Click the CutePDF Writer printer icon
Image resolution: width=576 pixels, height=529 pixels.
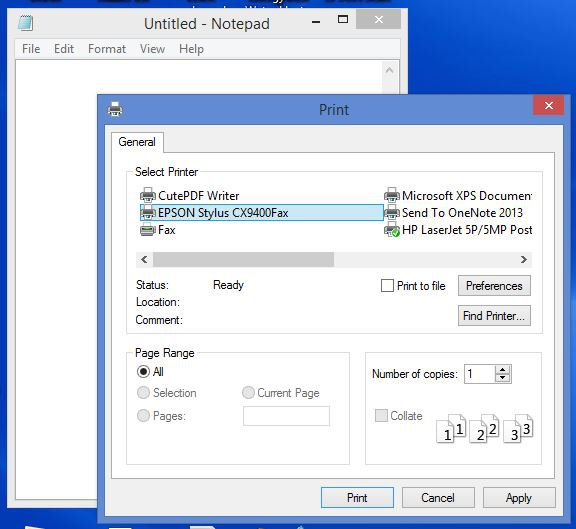148,195
